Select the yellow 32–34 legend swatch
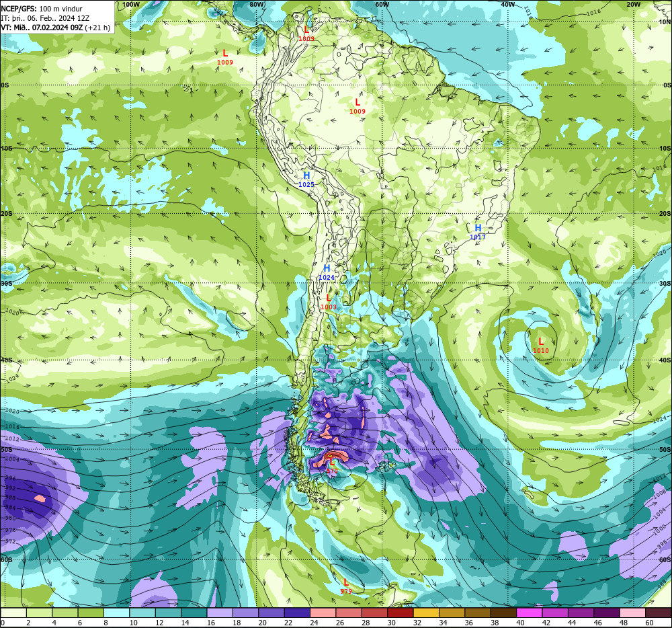 [x=426, y=613]
